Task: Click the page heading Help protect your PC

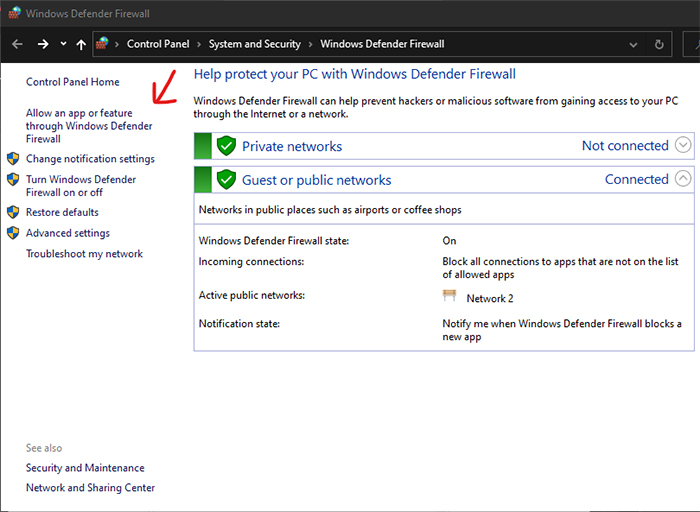Action: 355,74
